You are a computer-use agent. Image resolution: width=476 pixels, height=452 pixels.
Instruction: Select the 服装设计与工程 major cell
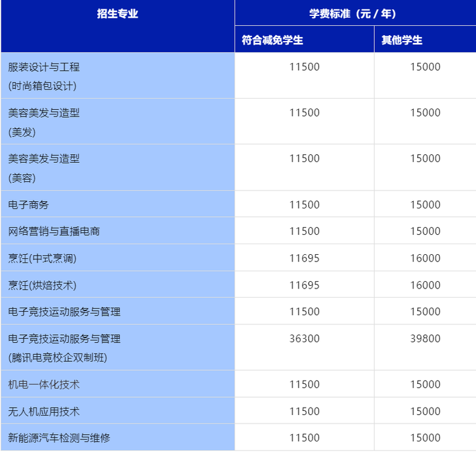(x=44, y=68)
